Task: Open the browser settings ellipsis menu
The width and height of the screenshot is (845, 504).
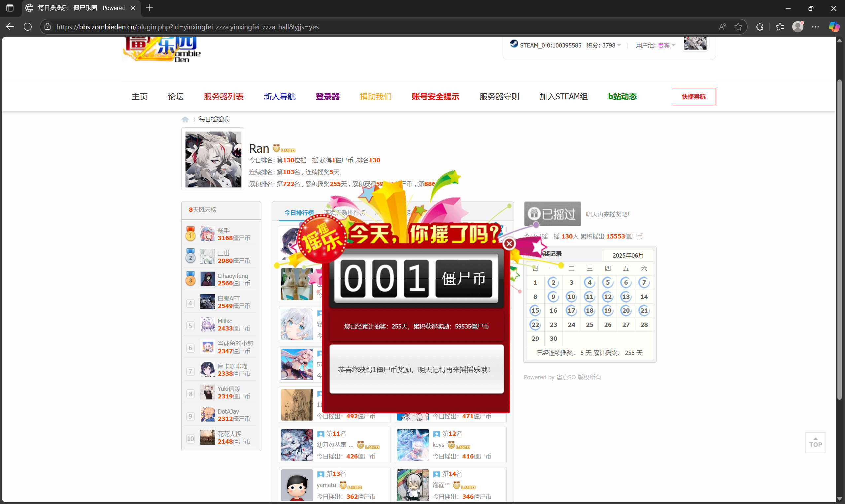Action: point(815,27)
